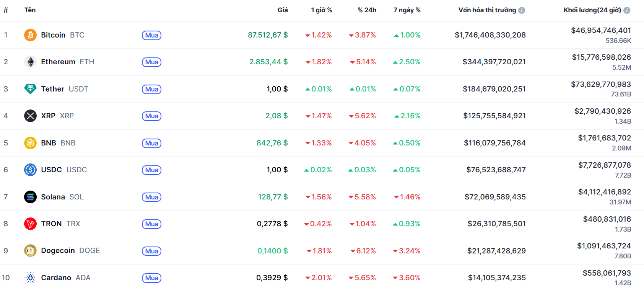Click Solana's market cap value
644x289 pixels.
click(x=495, y=197)
